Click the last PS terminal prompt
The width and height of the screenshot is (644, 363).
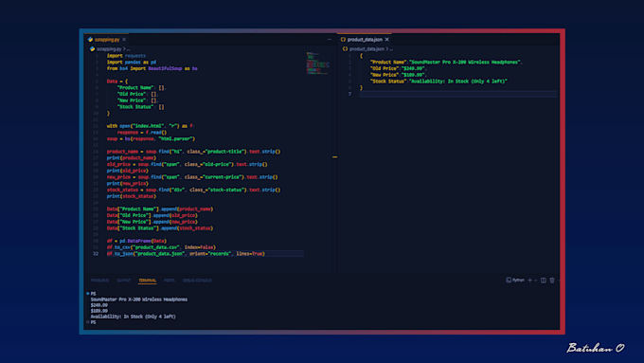93,322
